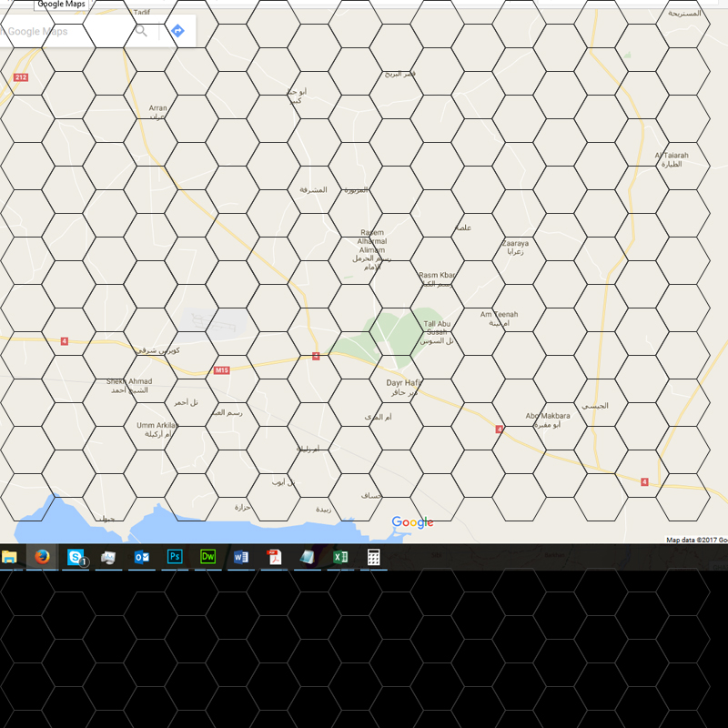Viewport: 728px width, 728px height.
Task: Switch to Firefox in the taskbar
Action: (x=42, y=556)
